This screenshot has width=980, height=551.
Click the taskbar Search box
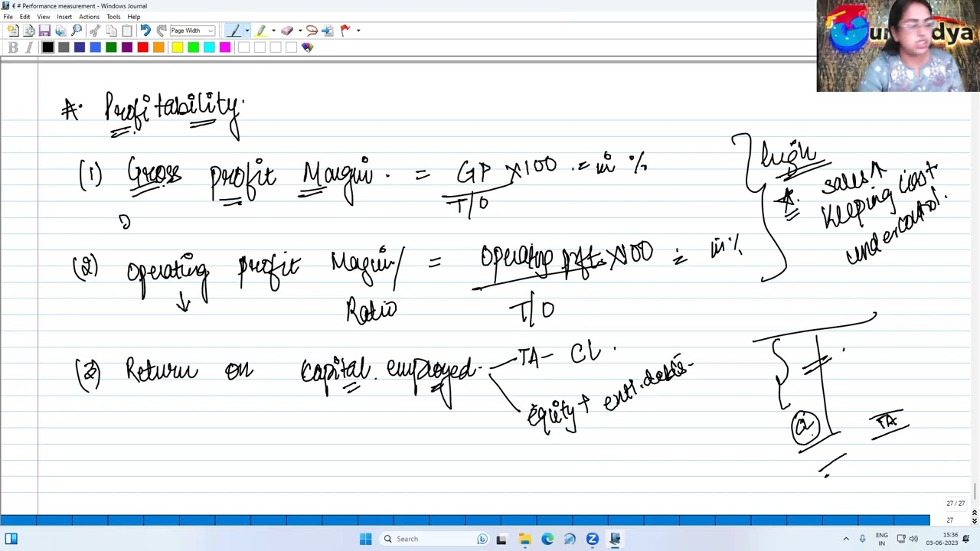(x=436, y=539)
